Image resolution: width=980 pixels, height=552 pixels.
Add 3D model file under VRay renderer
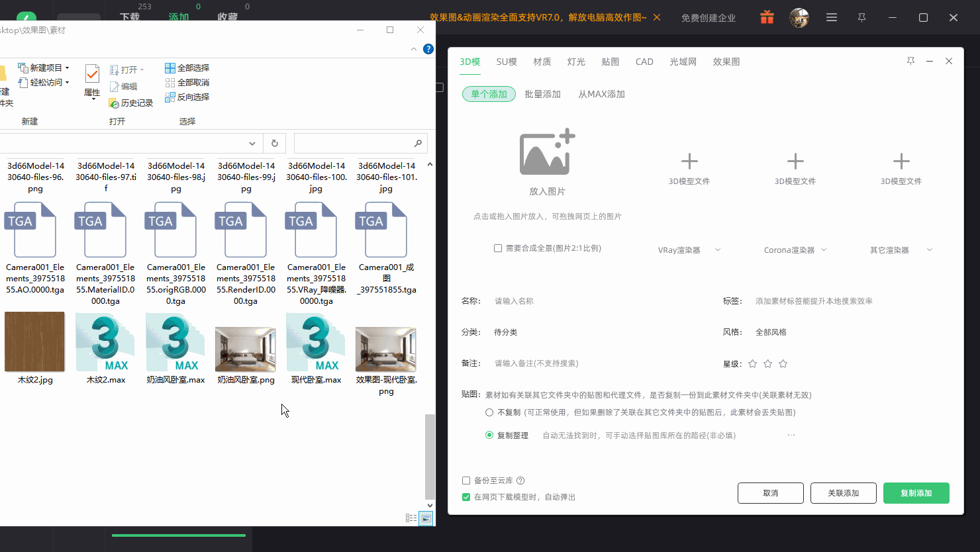(x=689, y=161)
